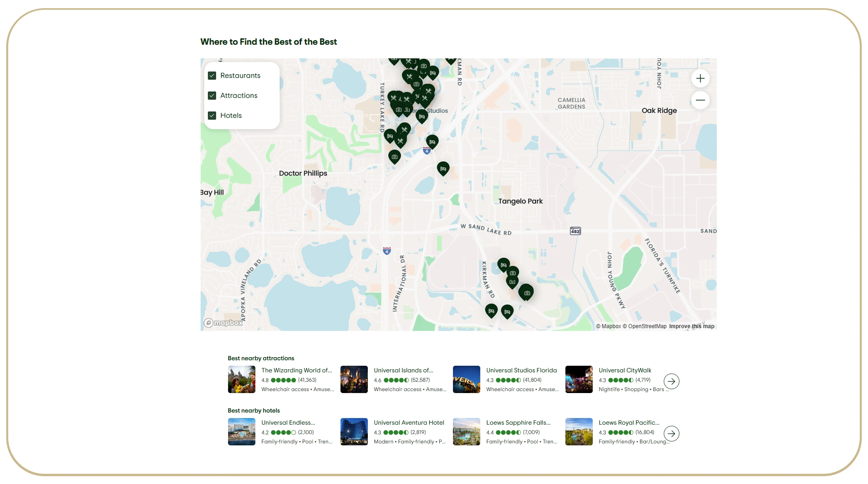Click 'Nightlife • Shopping • Bars' tags text
The image size is (868, 484).
pyautogui.click(x=634, y=390)
